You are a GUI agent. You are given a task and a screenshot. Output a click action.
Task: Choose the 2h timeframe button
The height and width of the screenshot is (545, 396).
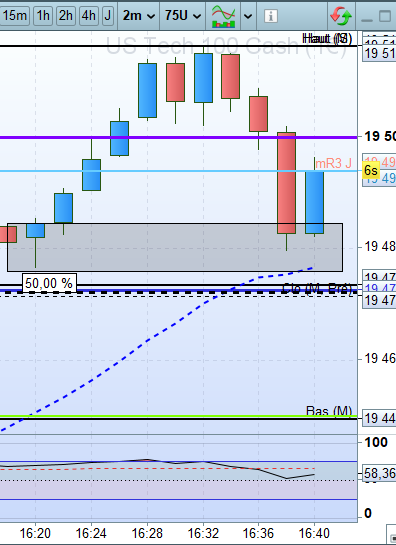[x=66, y=16]
